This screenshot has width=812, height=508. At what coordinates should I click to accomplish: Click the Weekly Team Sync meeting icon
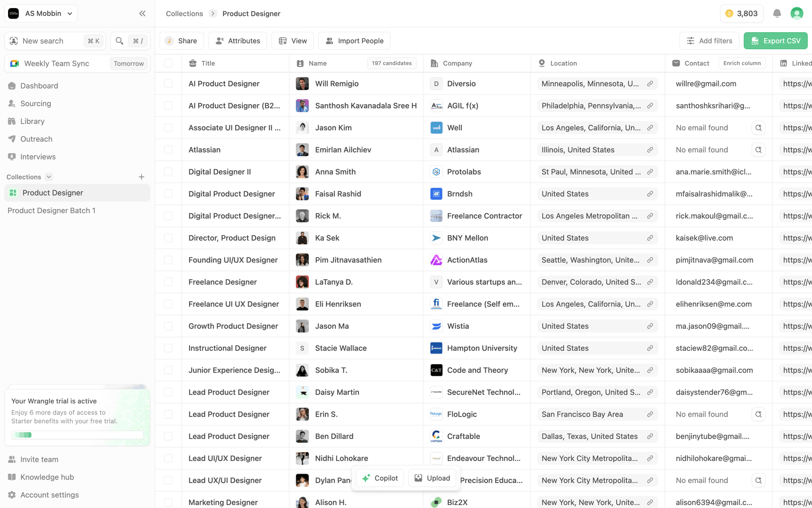15,63
